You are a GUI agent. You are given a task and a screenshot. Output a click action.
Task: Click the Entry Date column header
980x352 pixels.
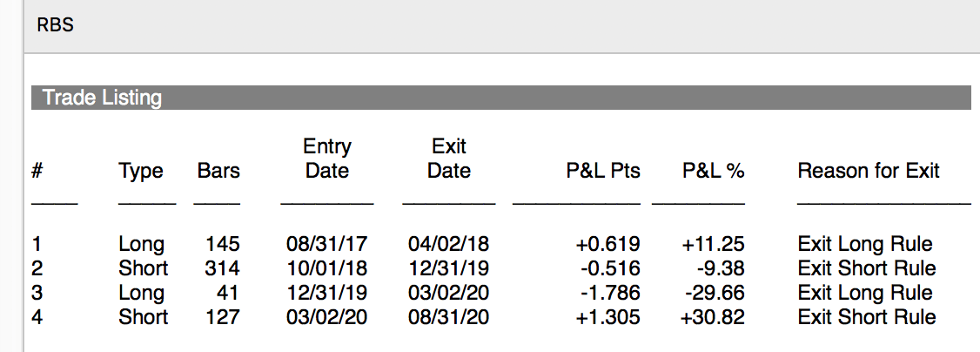pos(327,159)
